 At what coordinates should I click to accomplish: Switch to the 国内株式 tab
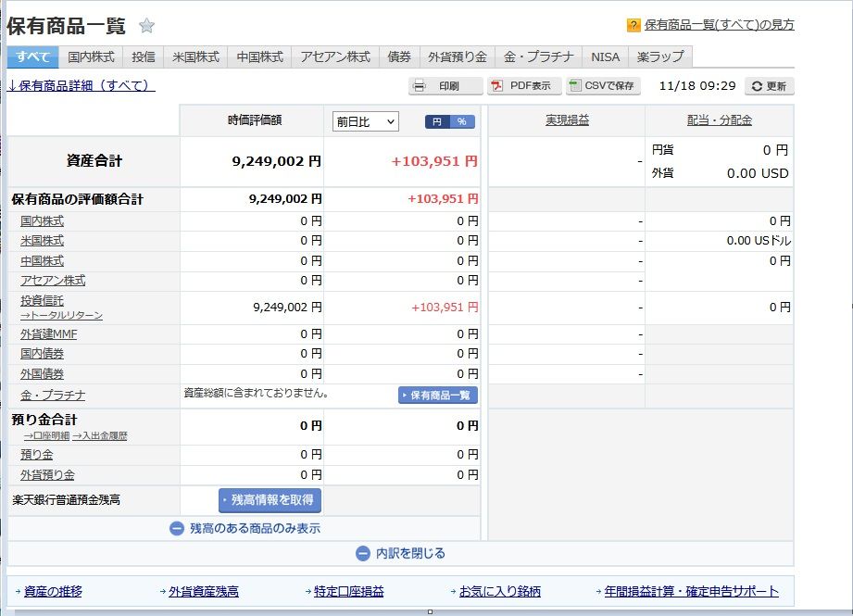91,57
